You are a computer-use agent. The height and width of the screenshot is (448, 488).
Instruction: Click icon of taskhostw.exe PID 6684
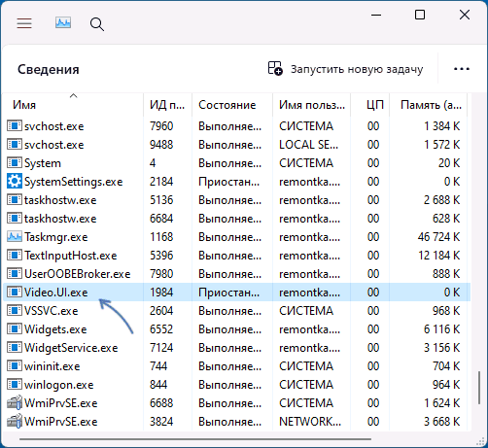tap(15, 219)
